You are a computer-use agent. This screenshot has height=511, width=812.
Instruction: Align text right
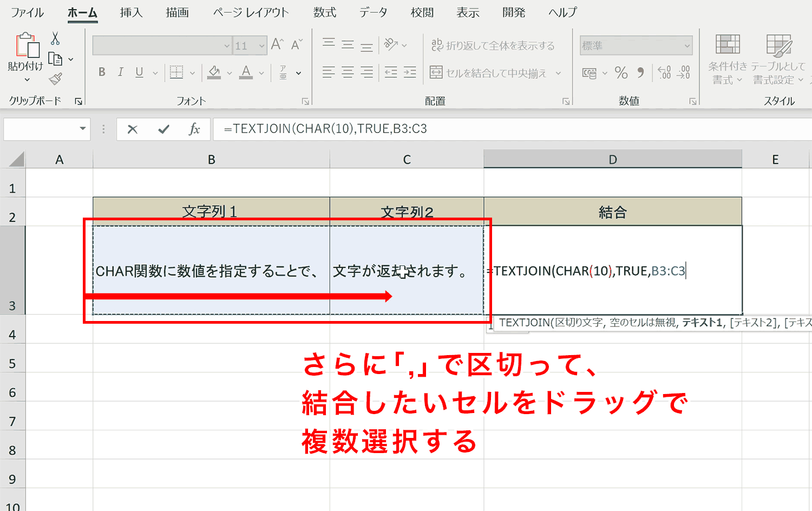coord(367,72)
